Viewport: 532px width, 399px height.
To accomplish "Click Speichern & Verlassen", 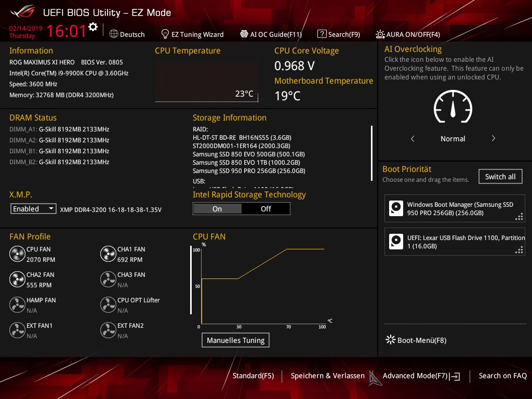I will pyautogui.click(x=327, y=376).
